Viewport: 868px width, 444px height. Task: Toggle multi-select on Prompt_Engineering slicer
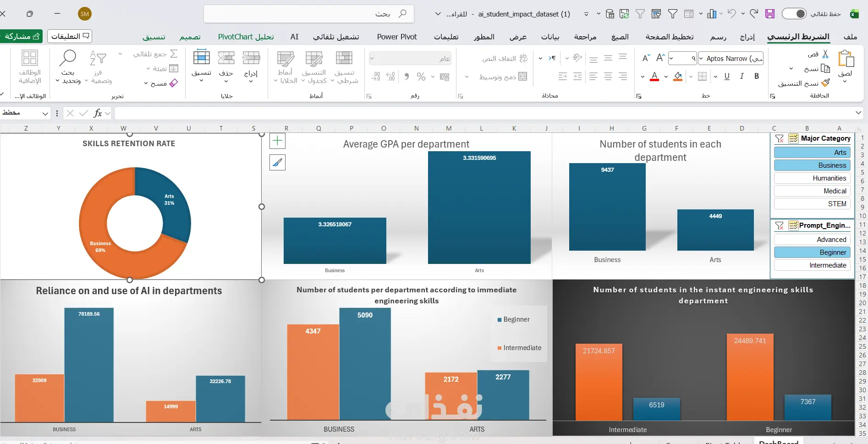[x=793, y=225]
